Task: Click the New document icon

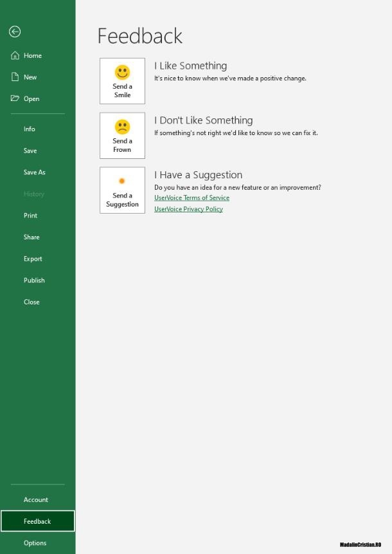Action: (15, 77)
